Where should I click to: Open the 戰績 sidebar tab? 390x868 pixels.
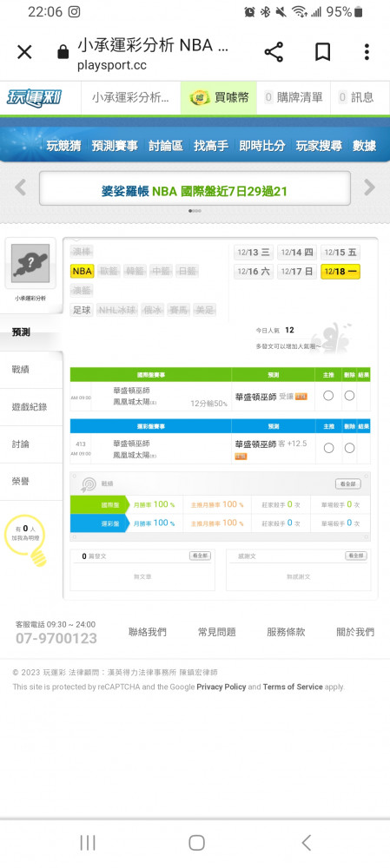click(x=31, y=369)
